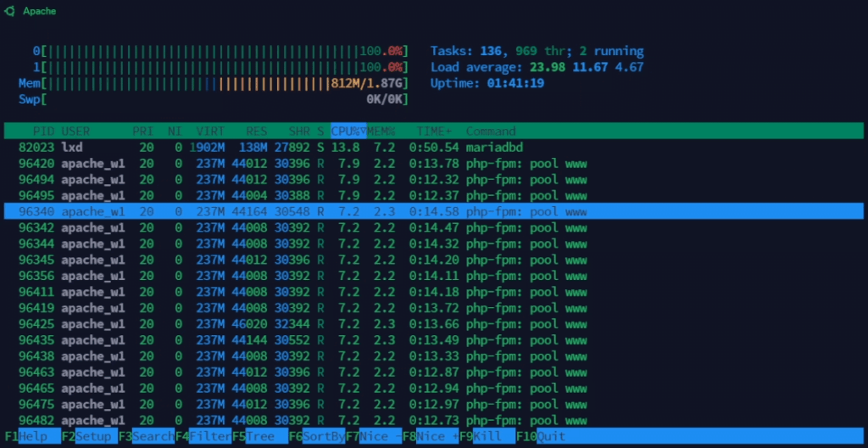This screenshot has width=868, height=448.
Task: Sort by the RES column header
Action: coord(257,132)
